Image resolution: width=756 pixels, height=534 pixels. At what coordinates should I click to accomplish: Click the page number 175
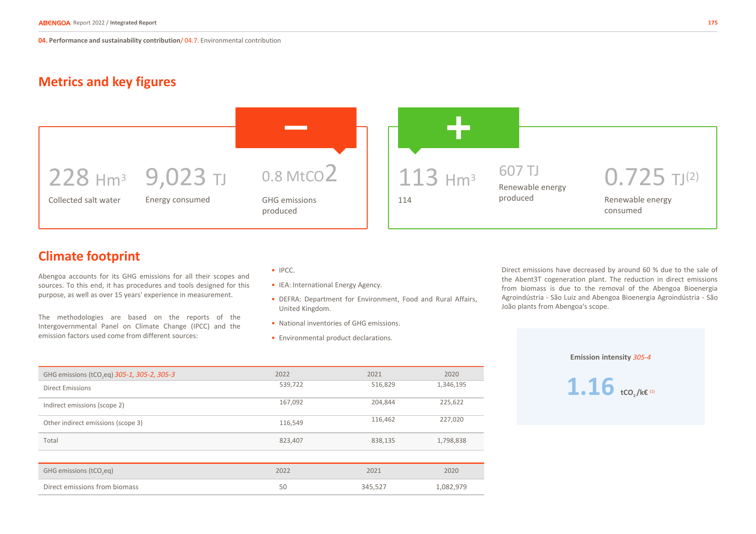[712, 23]
